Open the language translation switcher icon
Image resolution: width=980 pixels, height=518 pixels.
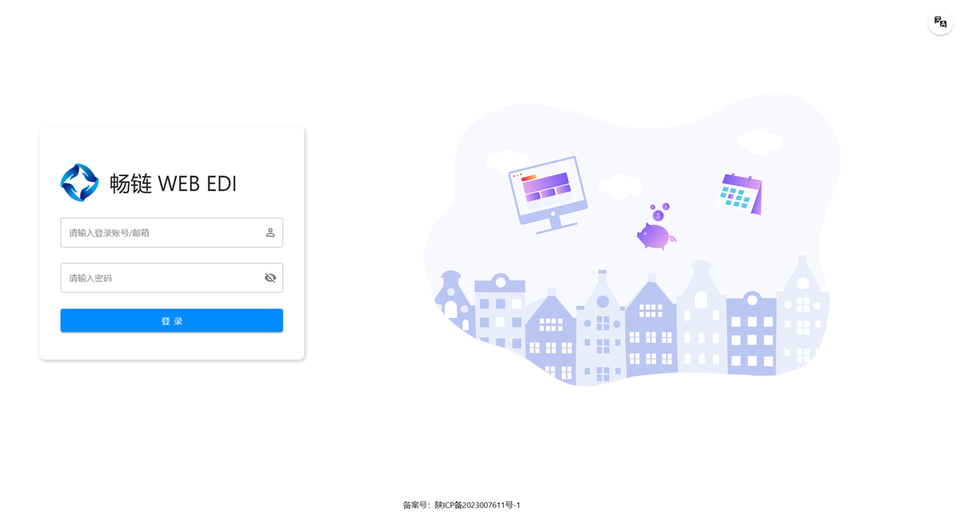940,22
